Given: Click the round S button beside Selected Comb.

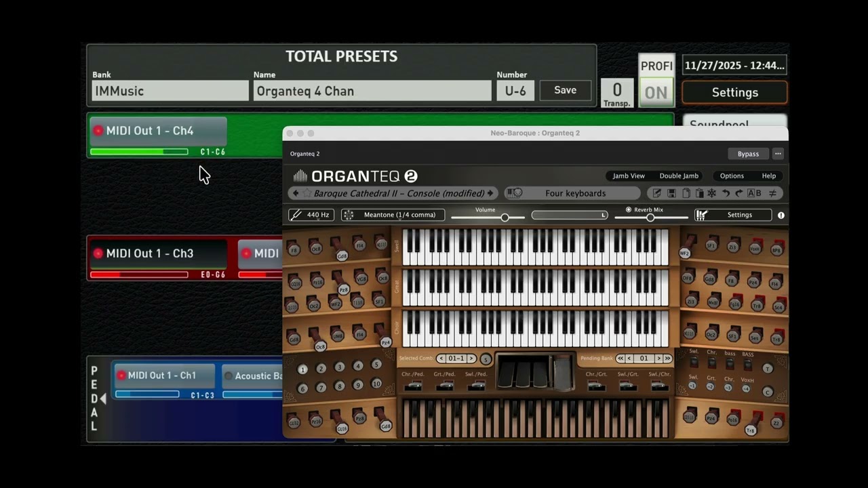Looking at the screenshot, I should coord(486,359).
